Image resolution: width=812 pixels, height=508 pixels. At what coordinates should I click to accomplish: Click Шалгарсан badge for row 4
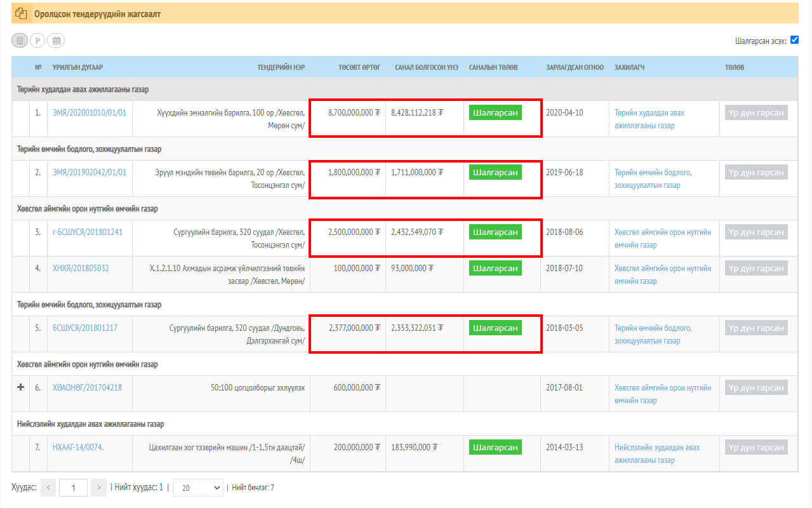495,268
